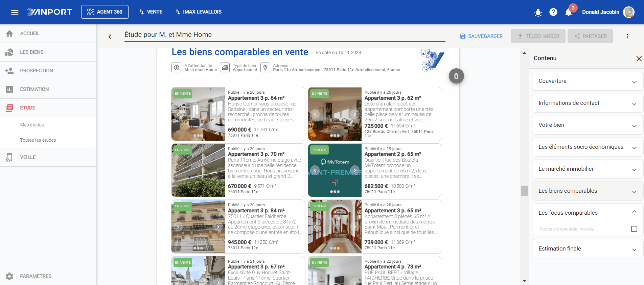Open the help question mark icon
The width and height of the screenshot is (644, 285).
pos(553,12)
